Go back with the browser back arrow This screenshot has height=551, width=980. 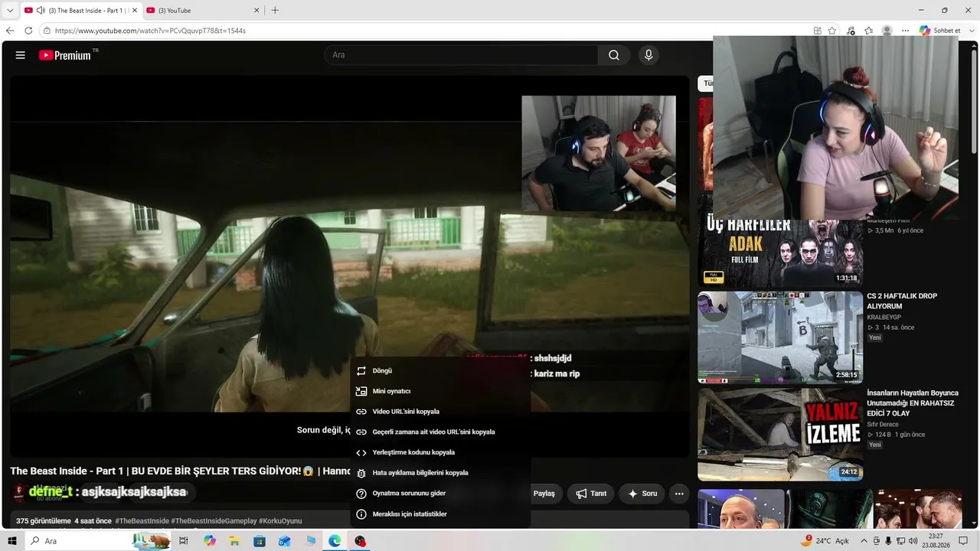(10, 31)
